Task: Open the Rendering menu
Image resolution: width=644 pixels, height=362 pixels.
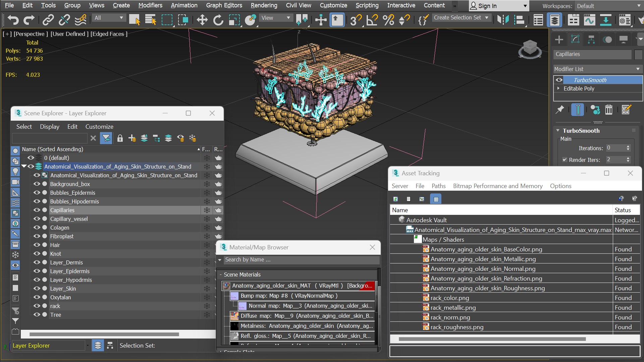Action: click(x=264, y=5)
